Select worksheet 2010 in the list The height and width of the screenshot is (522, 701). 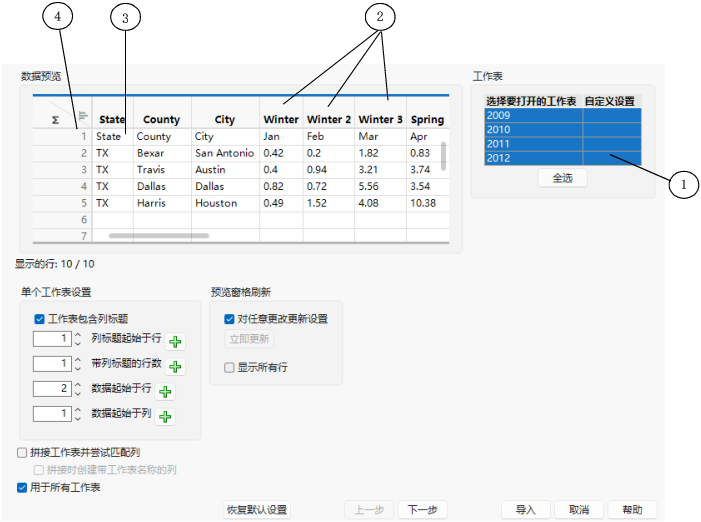click(562, 130)
